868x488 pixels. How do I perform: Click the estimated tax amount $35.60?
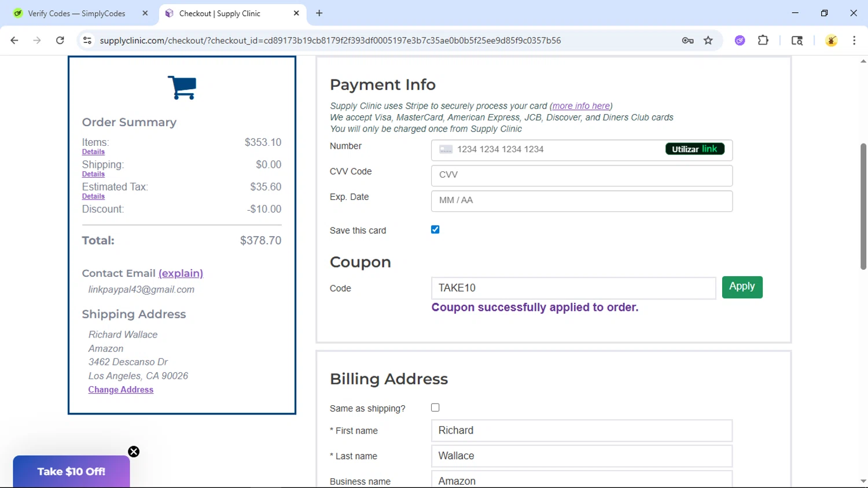[x=266, y=187]
